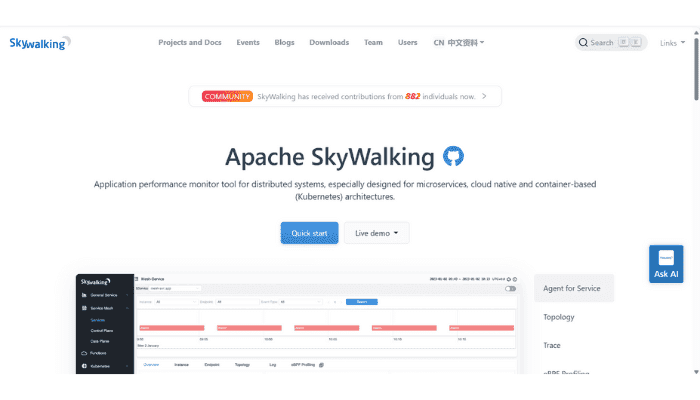Open the Ask AI chat widget
700x400 pixels.
tap(666, 264)
